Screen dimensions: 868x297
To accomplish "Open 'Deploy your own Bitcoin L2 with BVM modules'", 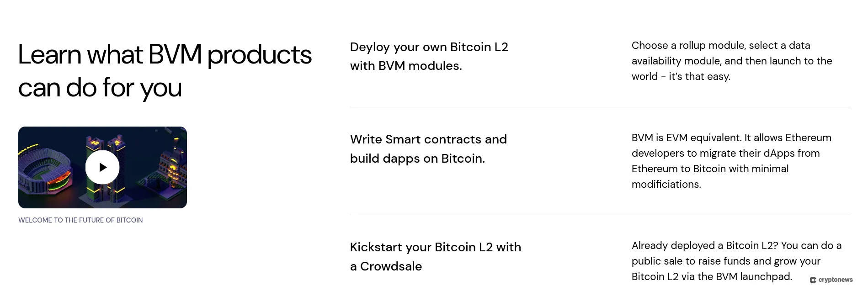I will tap(429, 56).
